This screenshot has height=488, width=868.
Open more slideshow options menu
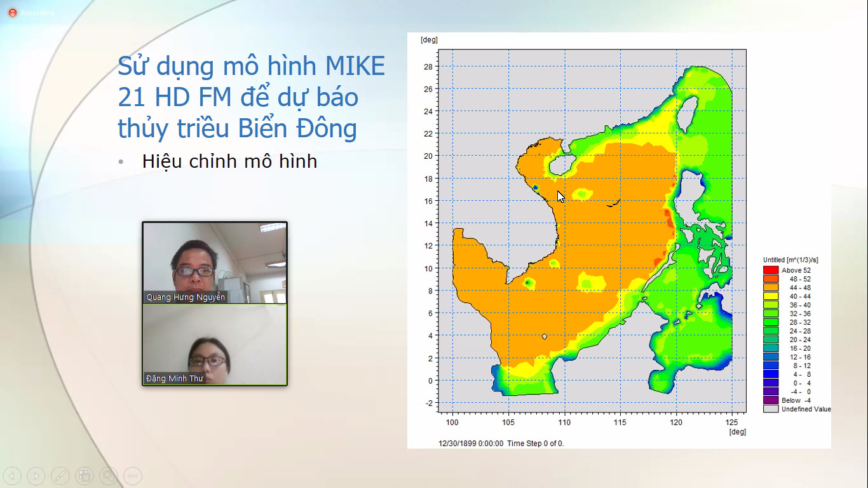click(x=133, y=475)
